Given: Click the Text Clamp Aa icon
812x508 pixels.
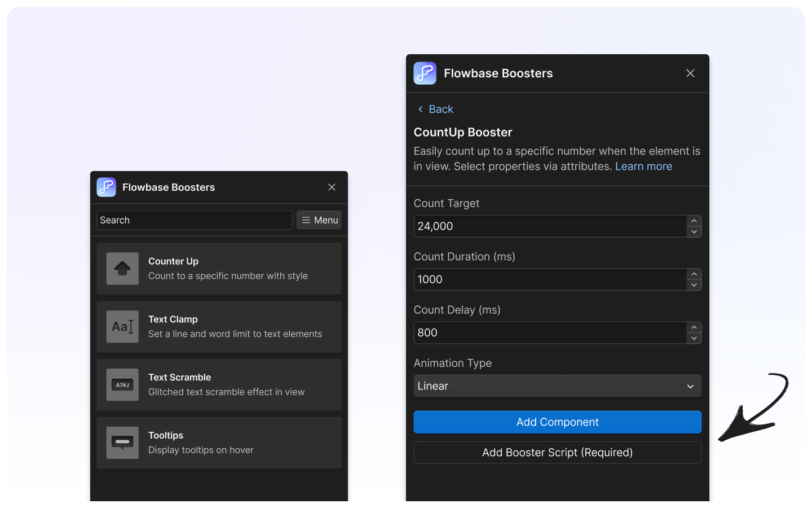Looking at the screenshot, I should (122, 327).
